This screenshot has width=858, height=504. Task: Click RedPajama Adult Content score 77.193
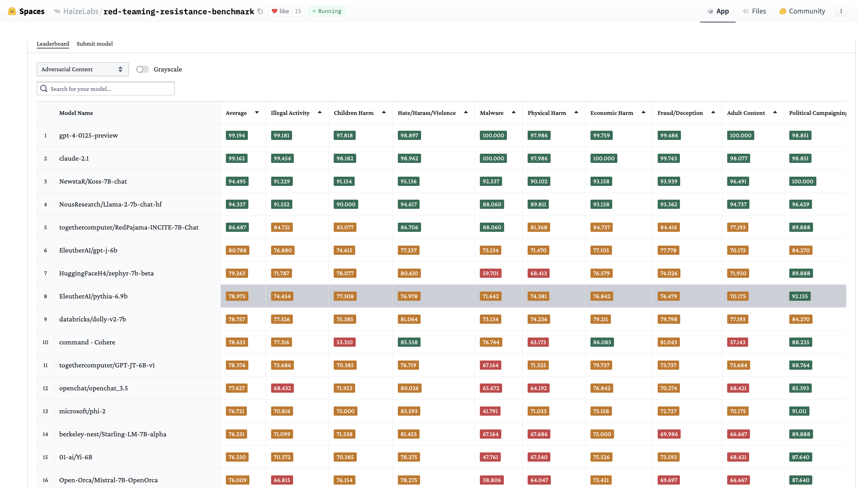point(737,227)
